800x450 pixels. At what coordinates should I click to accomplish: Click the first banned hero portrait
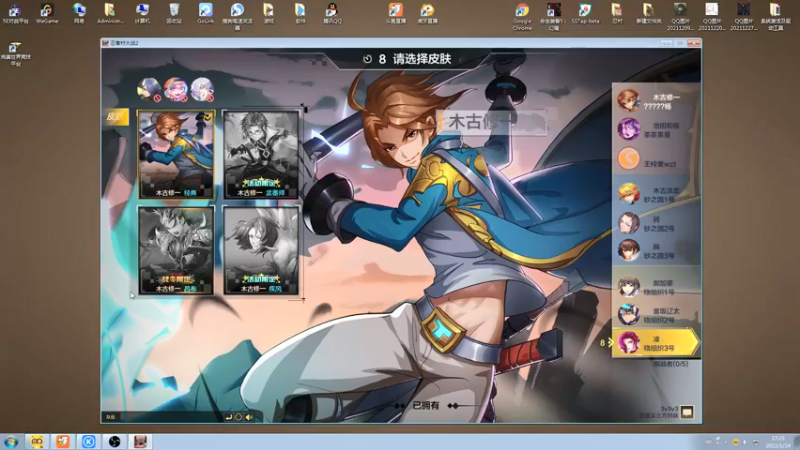point(149,89)
